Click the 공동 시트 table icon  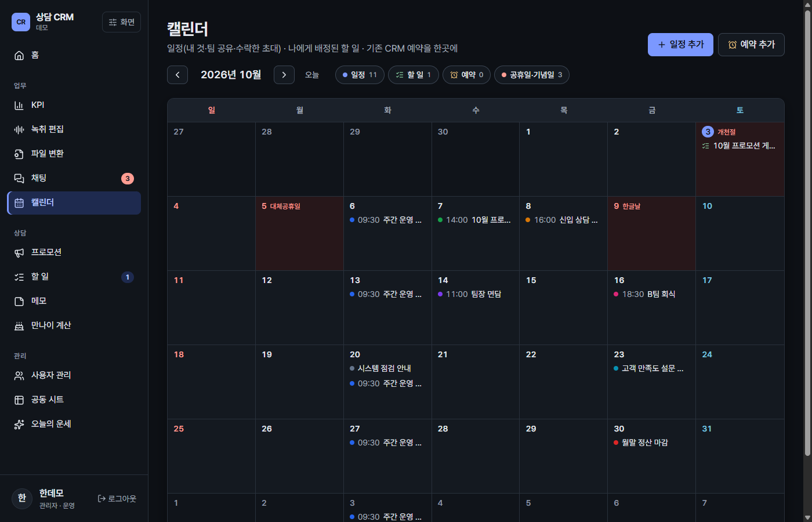[19, 400]
